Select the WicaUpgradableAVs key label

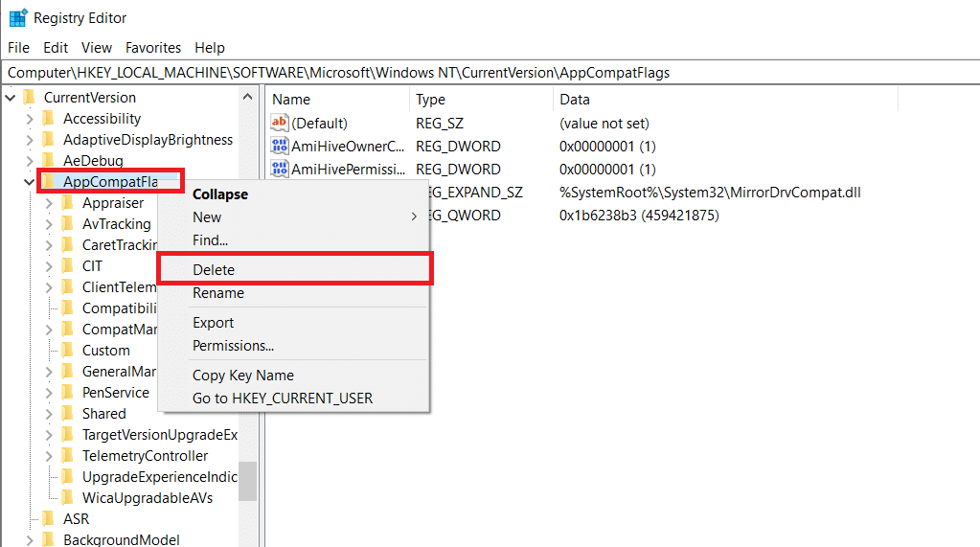(x=148, y=497)
